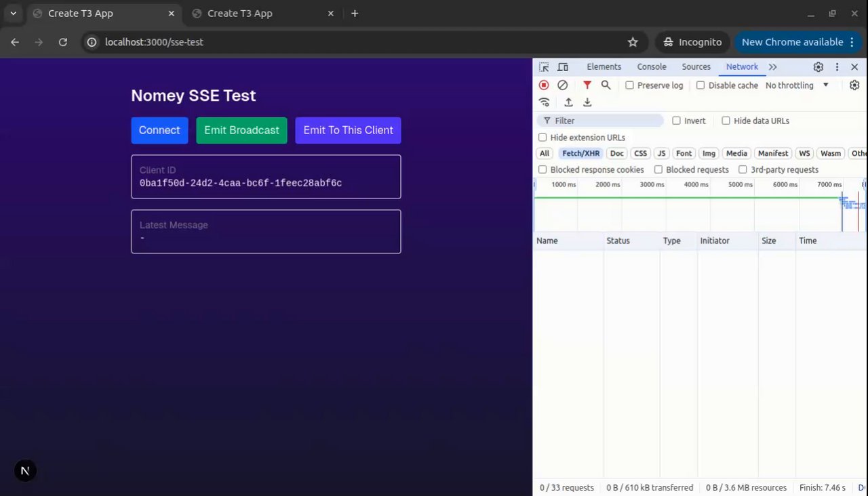
Task: Open Network settings gear beside throttling
Action: coord(854,85)
